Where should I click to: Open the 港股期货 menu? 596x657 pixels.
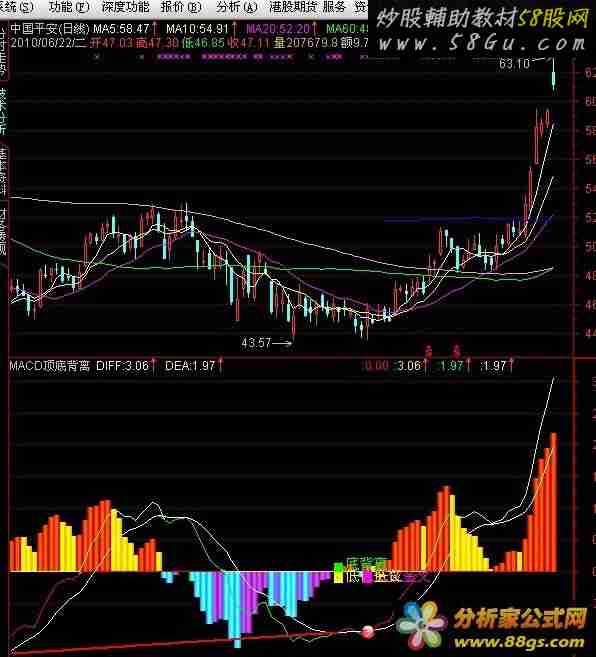tap(293, 7)
